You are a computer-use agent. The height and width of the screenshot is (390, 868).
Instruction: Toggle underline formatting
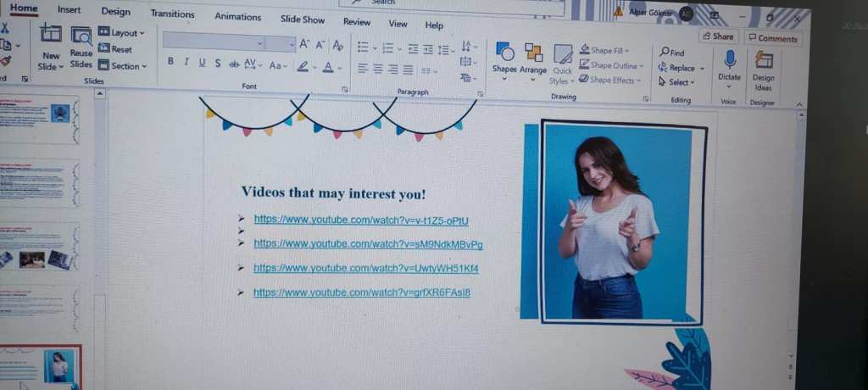coord(202,63)
